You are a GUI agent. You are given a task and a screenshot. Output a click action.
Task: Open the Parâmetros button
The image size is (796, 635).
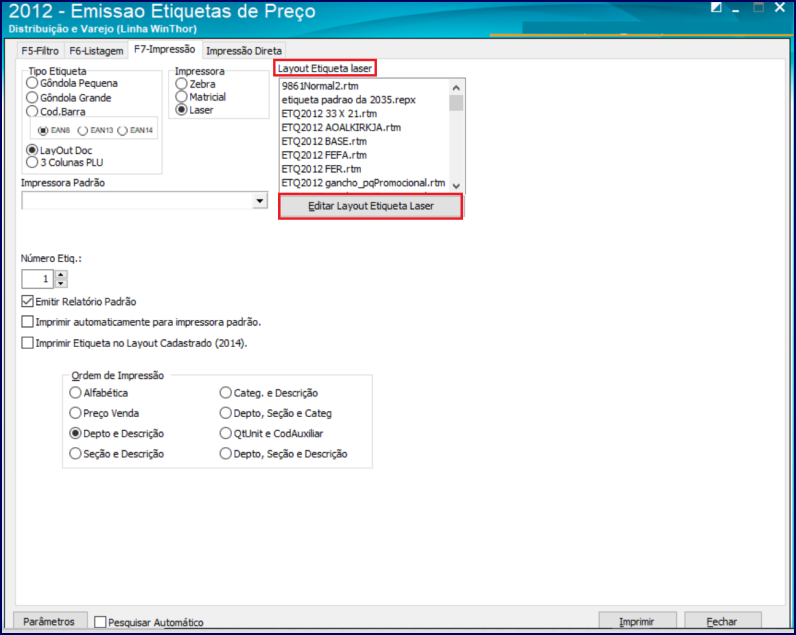coord(49,622)
